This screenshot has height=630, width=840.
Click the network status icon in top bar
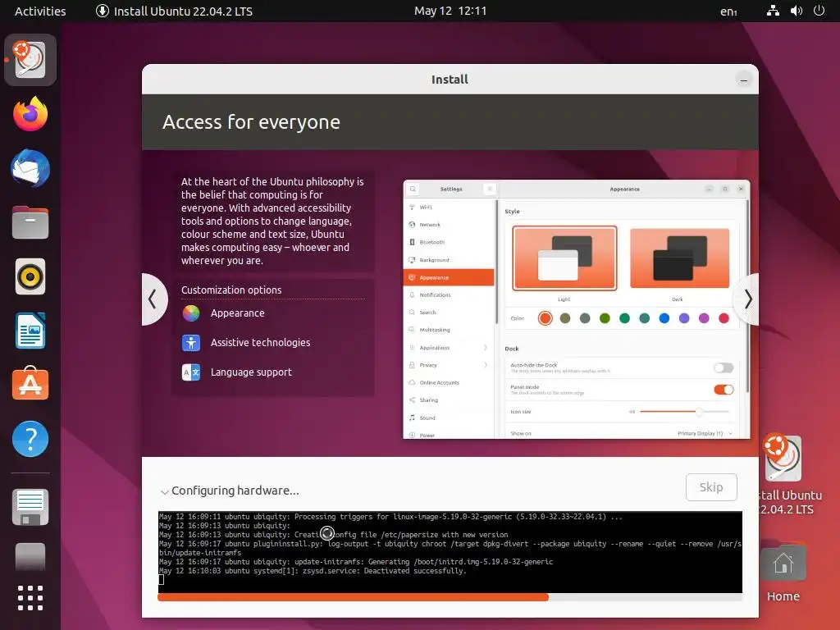click(773, 11)
